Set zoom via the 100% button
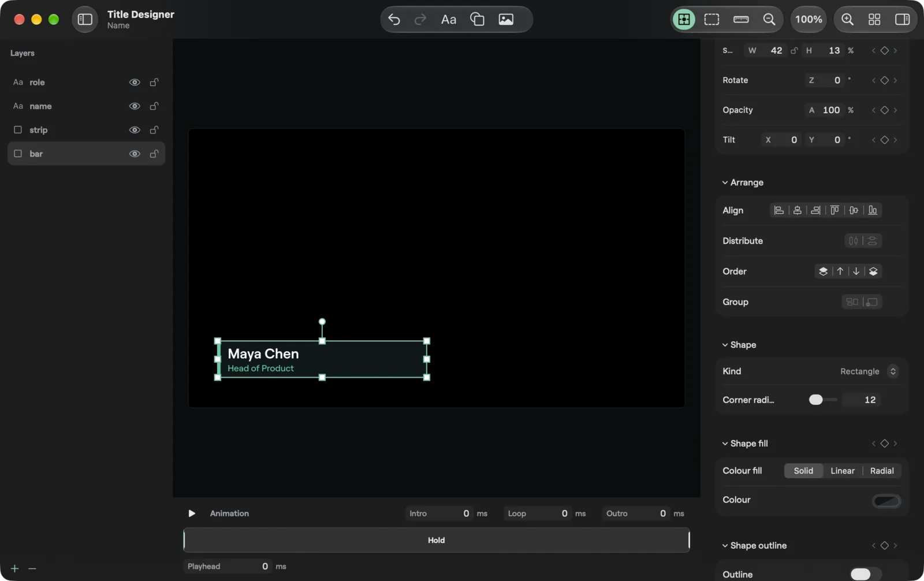 click(808, 20)
